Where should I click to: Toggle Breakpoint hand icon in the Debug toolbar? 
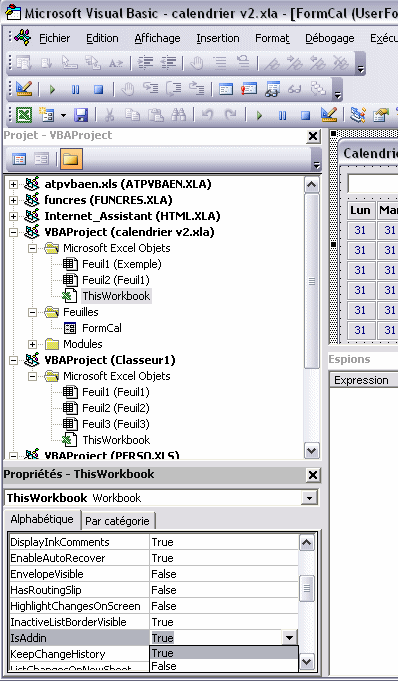(127, 90)
